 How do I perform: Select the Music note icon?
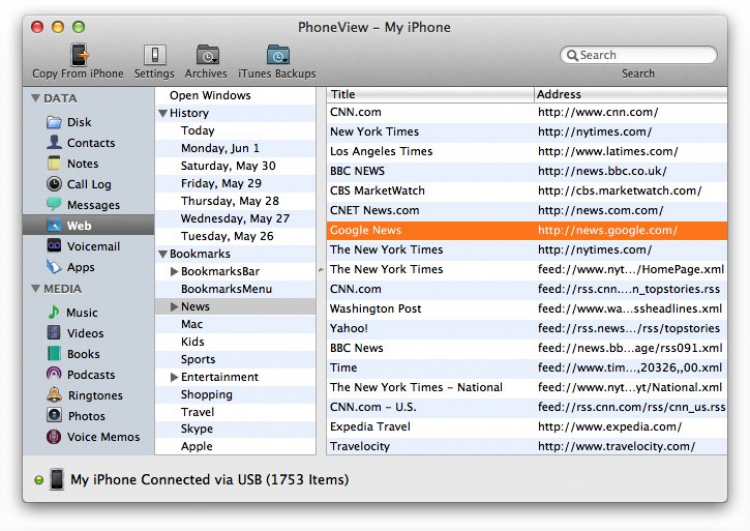[x=54, y=312]
